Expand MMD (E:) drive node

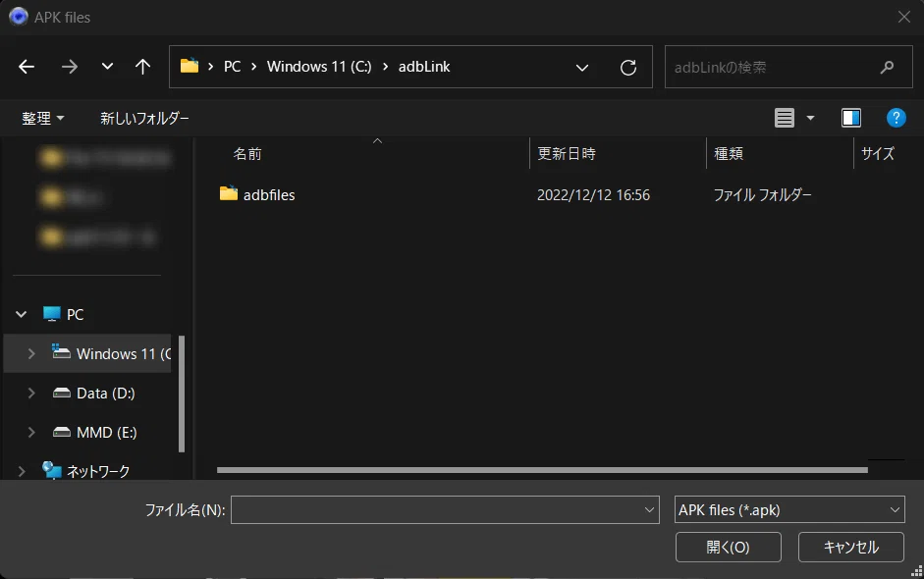(x=31, y=433)
